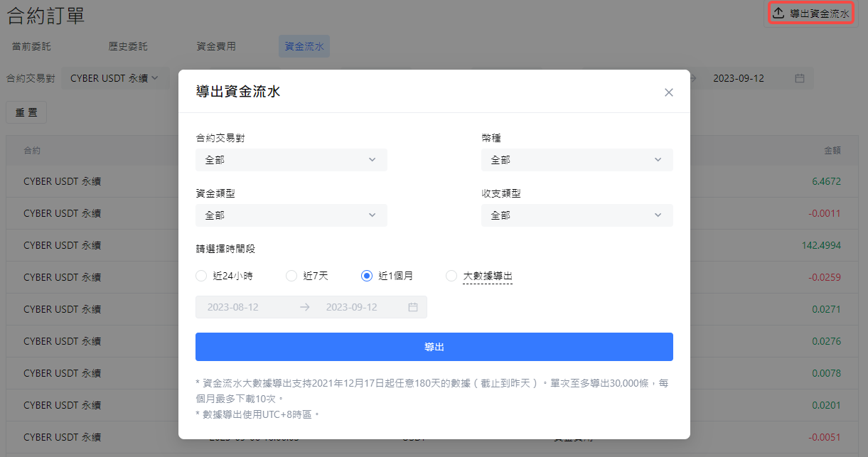Click the arrow between dialog dates
This screenshot has height=457, width=868.
click(305, 307)
